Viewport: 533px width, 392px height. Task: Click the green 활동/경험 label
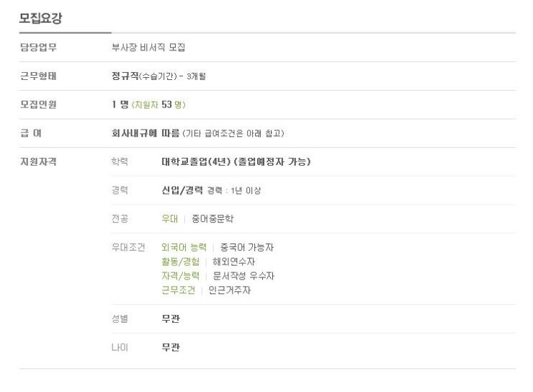click(181, 262)
